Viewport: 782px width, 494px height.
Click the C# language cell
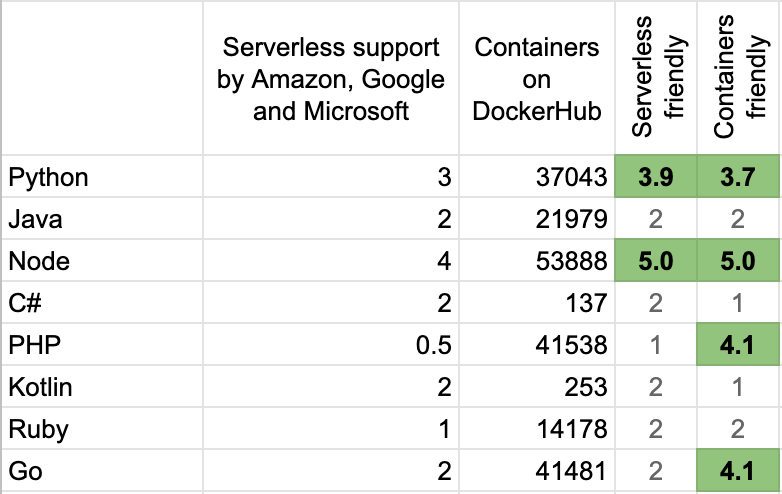click(26, 304)
